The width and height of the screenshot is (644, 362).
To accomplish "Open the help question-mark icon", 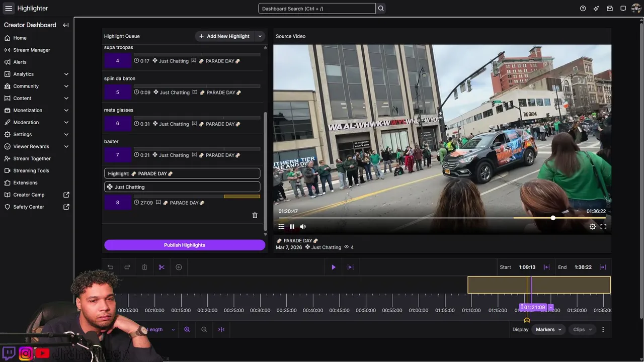I will pos(583,9).
